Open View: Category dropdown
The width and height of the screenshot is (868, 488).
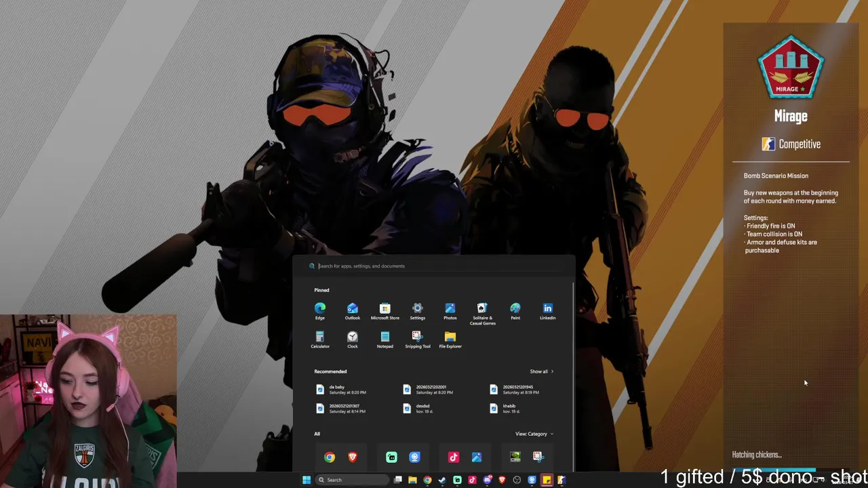pyautogui.click(x=534, y=434)
